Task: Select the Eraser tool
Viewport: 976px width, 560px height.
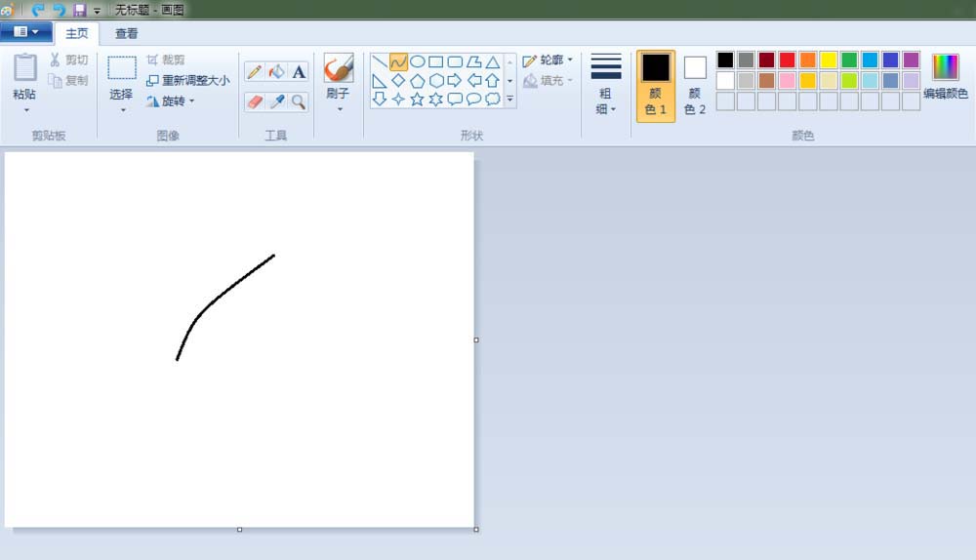Action: click(255, 101)
